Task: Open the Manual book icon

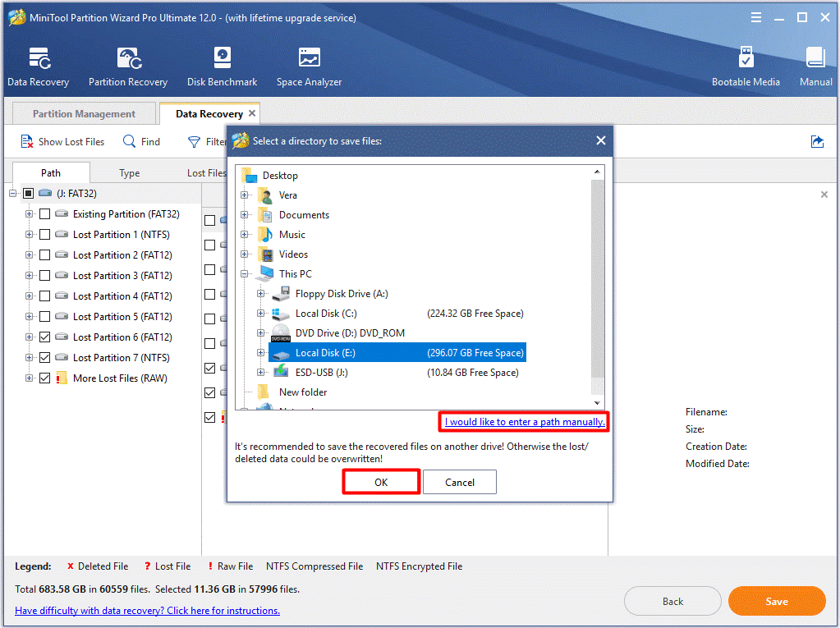Action: pyautogui.click(x=815, y=57)
